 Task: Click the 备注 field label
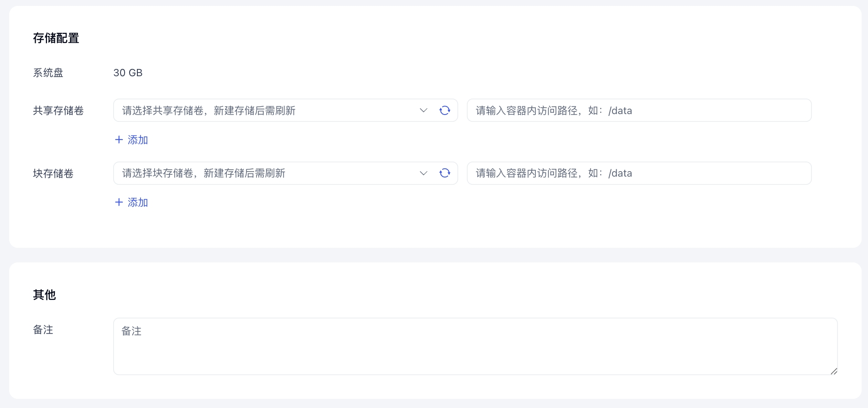click(43, 330)
